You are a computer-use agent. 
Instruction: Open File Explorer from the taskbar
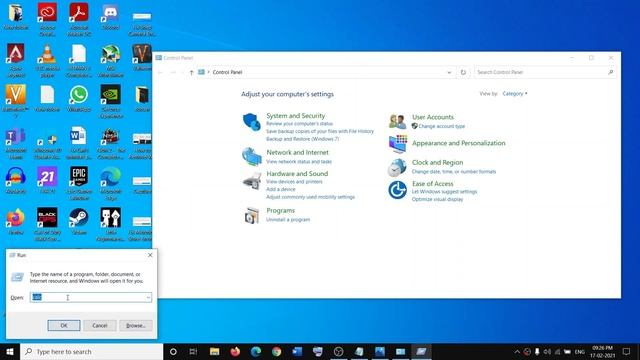point(214,351)
